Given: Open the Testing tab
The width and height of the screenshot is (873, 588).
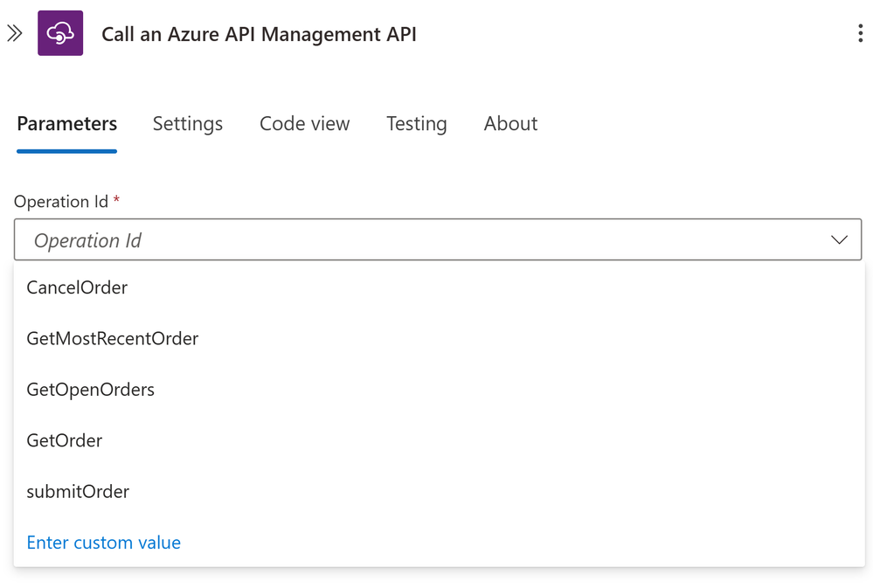Looking at the screenshot, I should [x=417, y=123].
